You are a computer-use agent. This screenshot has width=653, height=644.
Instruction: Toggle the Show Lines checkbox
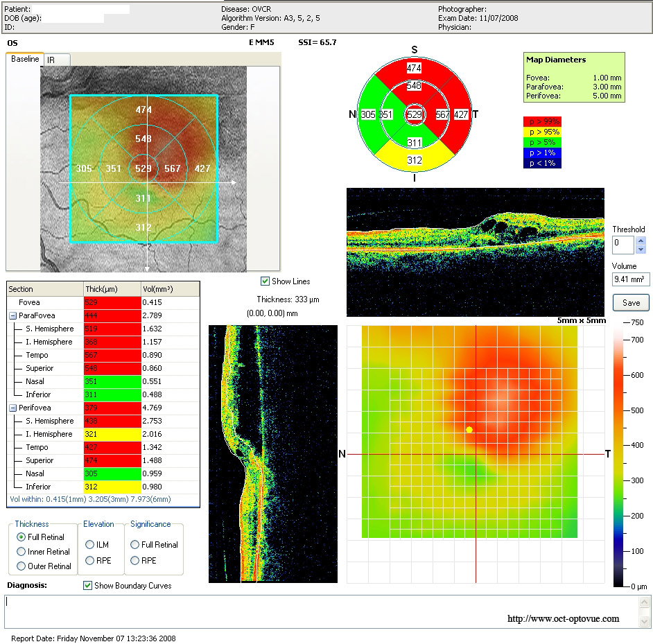[265, 281]
